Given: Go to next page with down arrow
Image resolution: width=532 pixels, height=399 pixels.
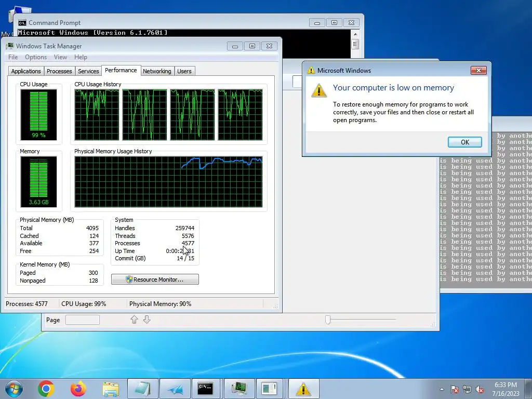Looking at the screenshot, I should pos(147,320).
